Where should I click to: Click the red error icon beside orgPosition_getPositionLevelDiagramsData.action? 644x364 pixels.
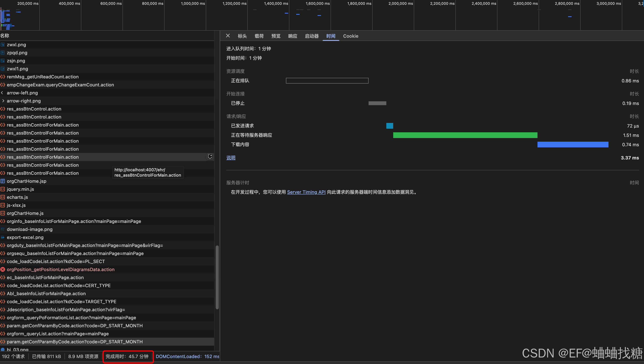click(x=3, y=269)
